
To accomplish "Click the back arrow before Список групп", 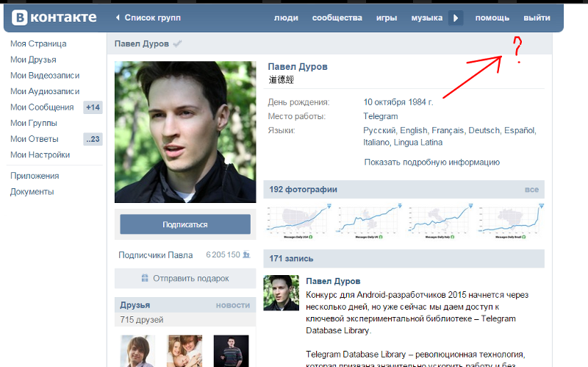I will point(118,18).
